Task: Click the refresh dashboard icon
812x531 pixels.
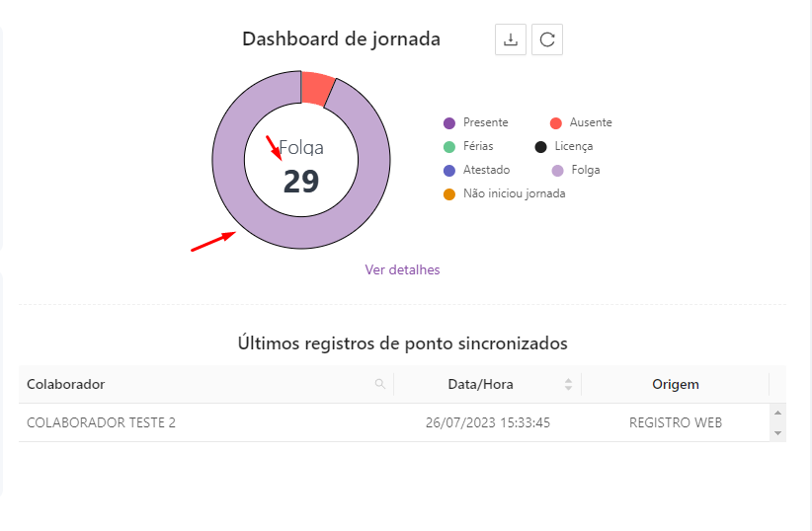Action: click(547, 39)
